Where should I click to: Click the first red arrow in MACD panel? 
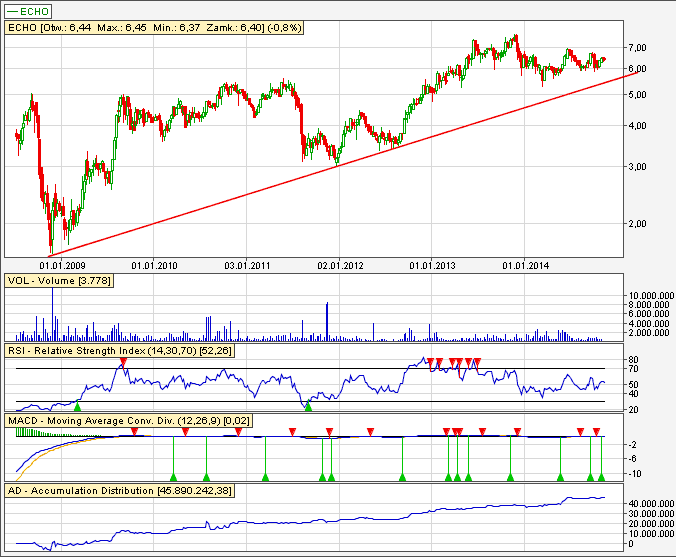click(135, 432)
